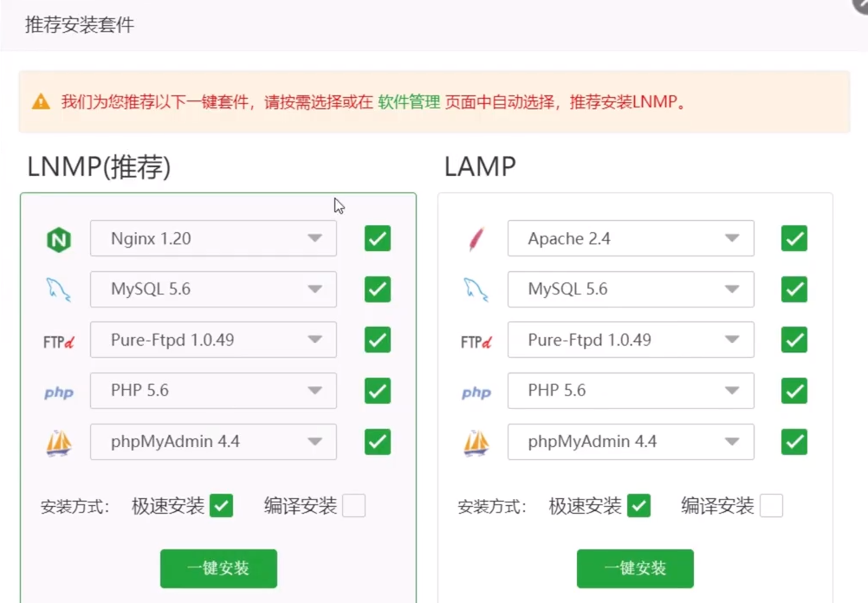This screenshot has height=603, width=868.
Task: Click the MySQL dolphin icon under LAMP
Action: coord(476,289)
